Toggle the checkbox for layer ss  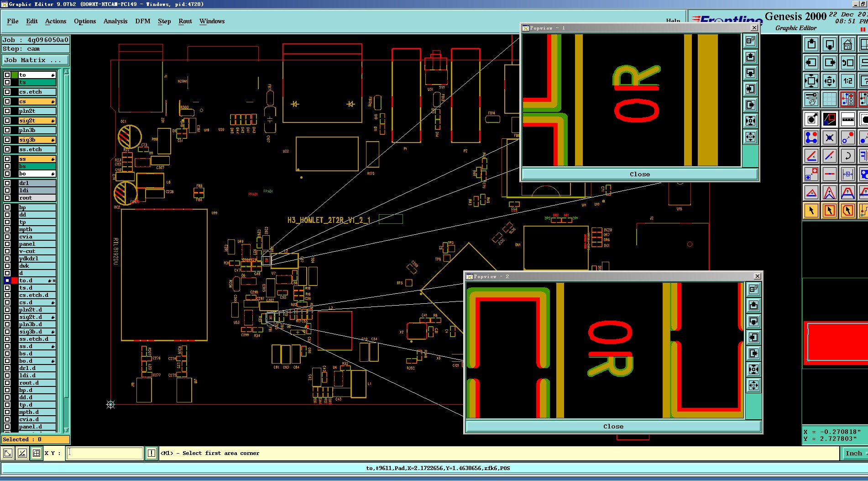pyautogui.click(x=7, y=159)
